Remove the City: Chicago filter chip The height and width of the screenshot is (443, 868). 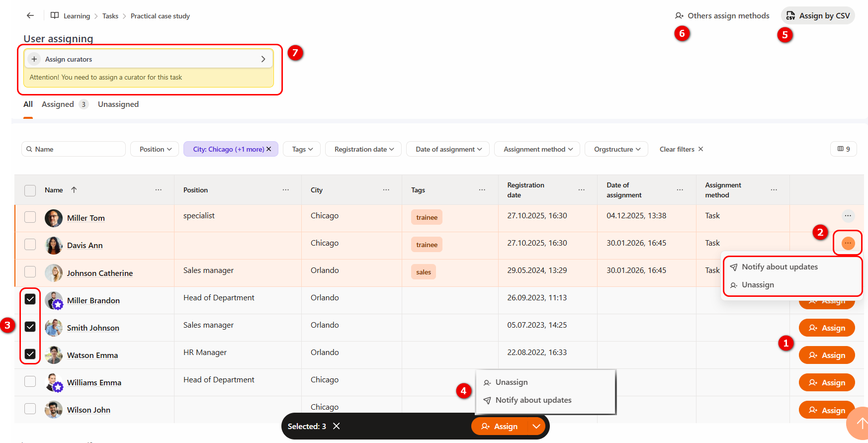tap(269, 149)
